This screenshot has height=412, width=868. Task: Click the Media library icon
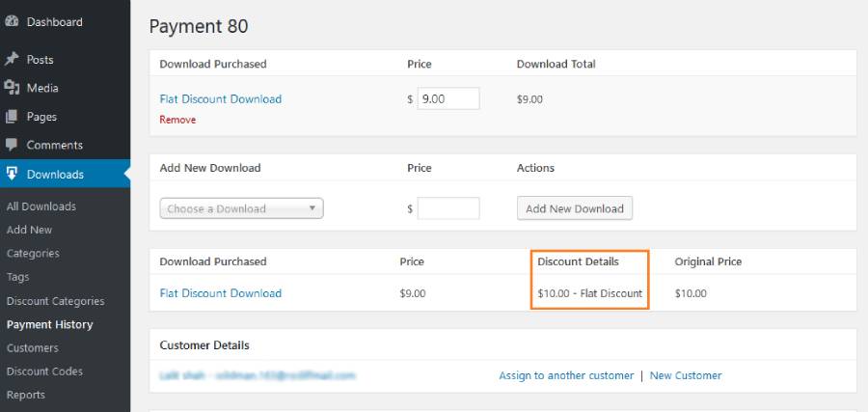(13, 88)
